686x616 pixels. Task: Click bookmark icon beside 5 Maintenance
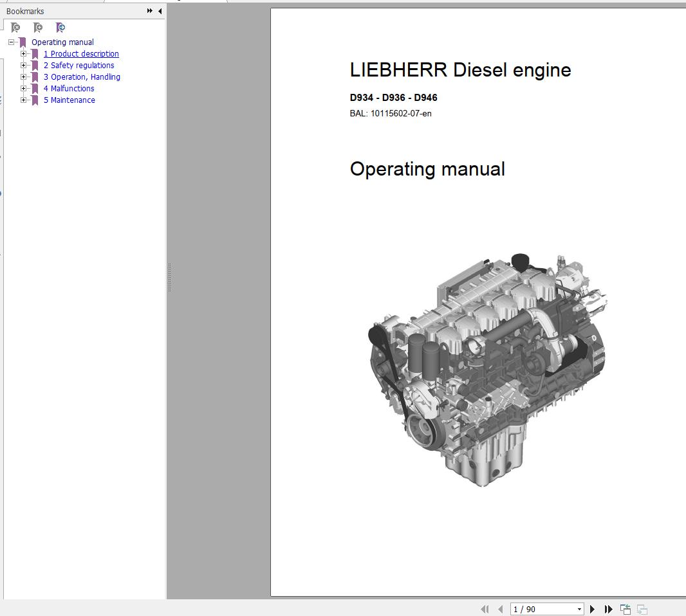(x=35, y=100)
